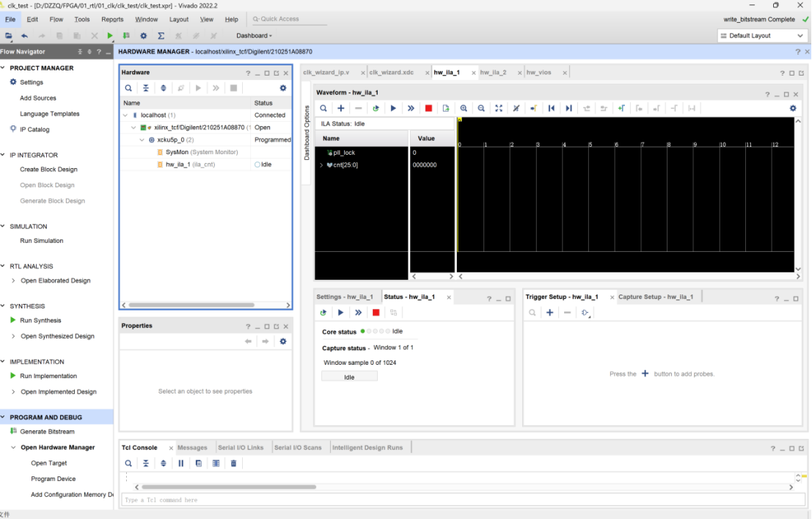
Task: Export ILA data icon in Waveform toolbar
Action: 446,109
